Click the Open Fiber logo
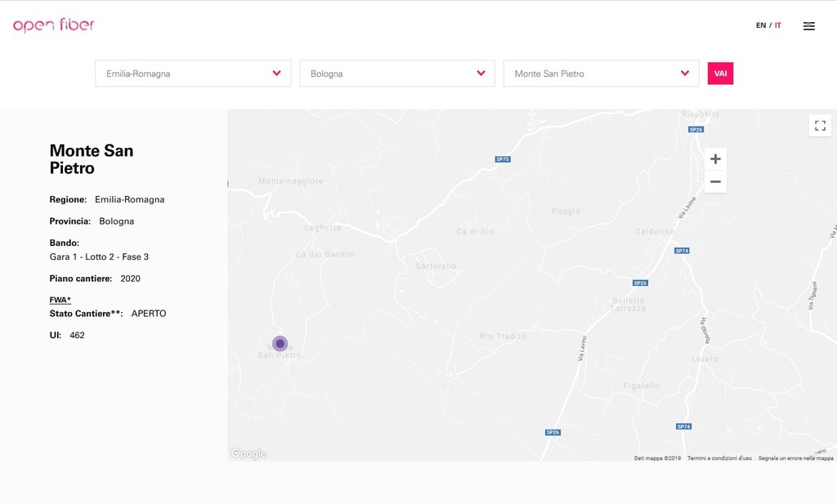This screenshot has height=504, width=837. (54, 25)
